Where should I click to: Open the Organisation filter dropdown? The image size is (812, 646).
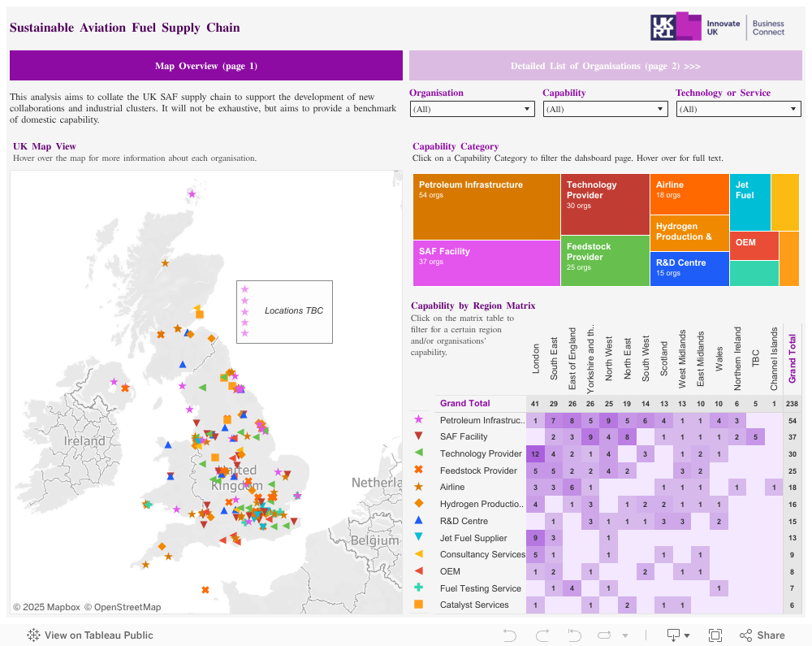(x=472, y=109)
